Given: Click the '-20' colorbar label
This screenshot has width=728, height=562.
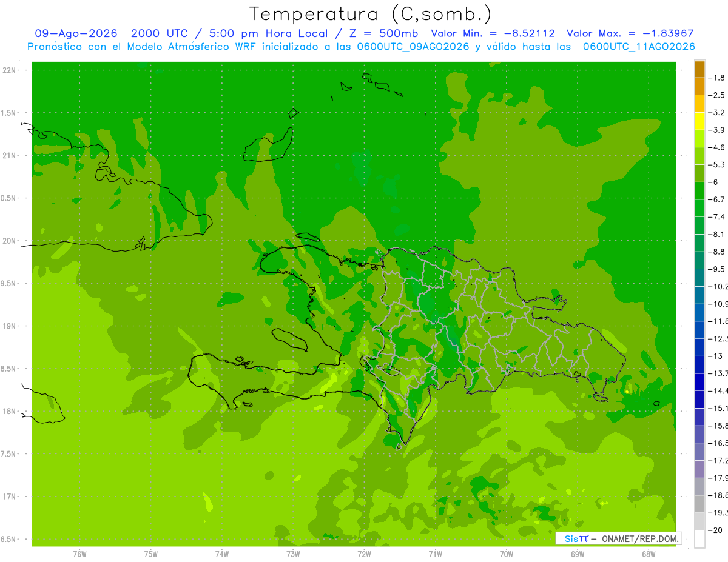Looking at the screenshot, I should pos(715,530).
